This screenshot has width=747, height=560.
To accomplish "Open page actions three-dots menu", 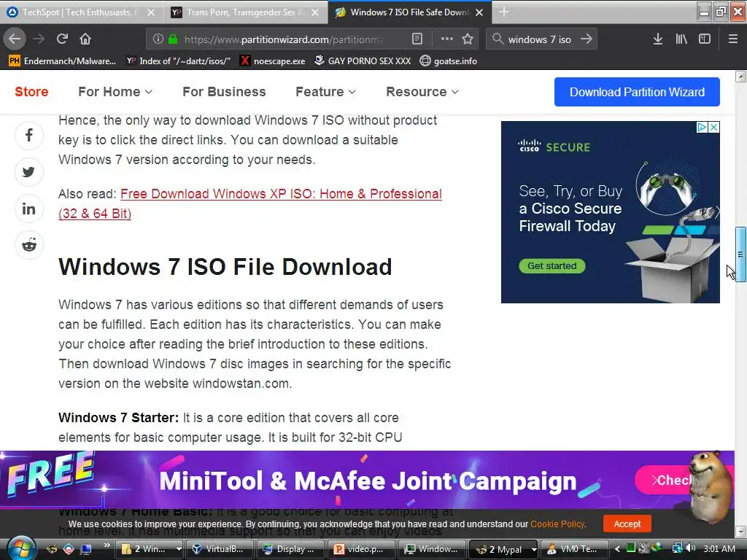I will [x=446, y=39].
